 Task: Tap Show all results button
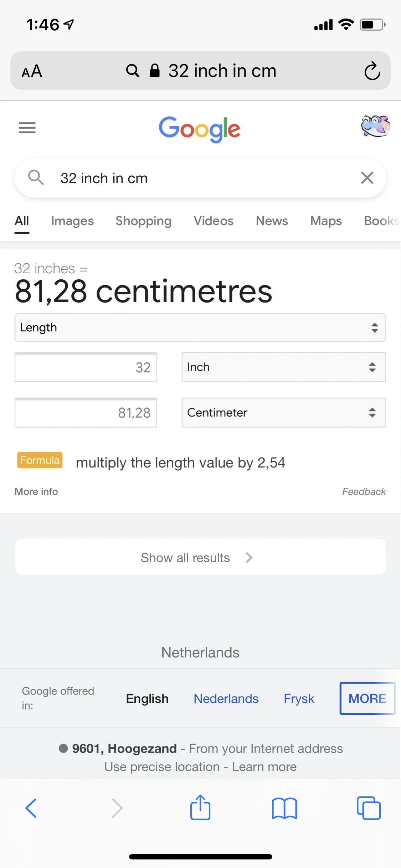click(200, 557)
